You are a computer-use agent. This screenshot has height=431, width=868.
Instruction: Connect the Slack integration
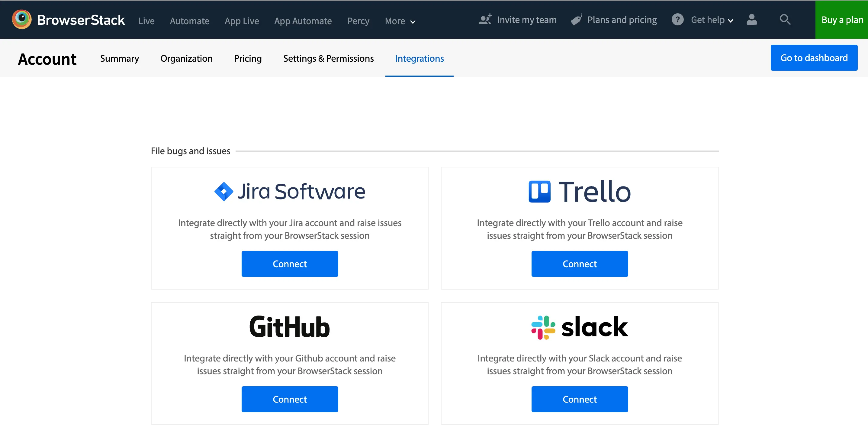[580, 399]
